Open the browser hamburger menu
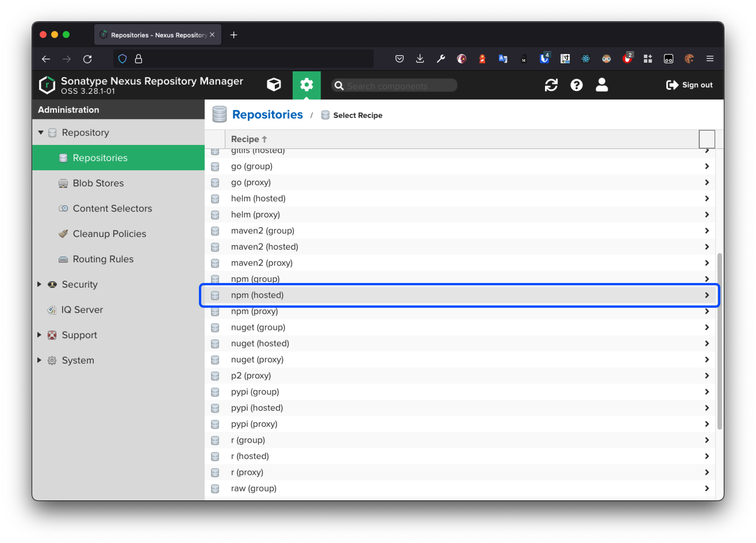 point(710,59)
